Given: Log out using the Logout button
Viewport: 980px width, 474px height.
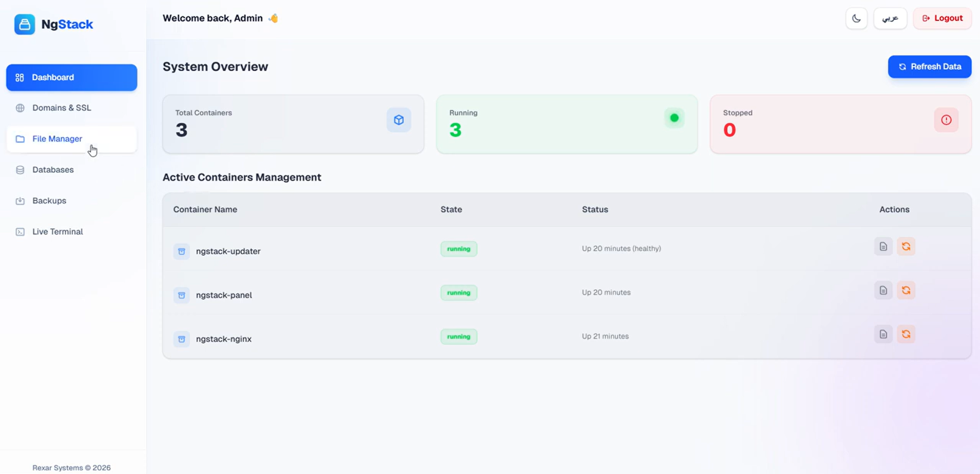Looking at the screenshot, I should [x=942, y=18].
